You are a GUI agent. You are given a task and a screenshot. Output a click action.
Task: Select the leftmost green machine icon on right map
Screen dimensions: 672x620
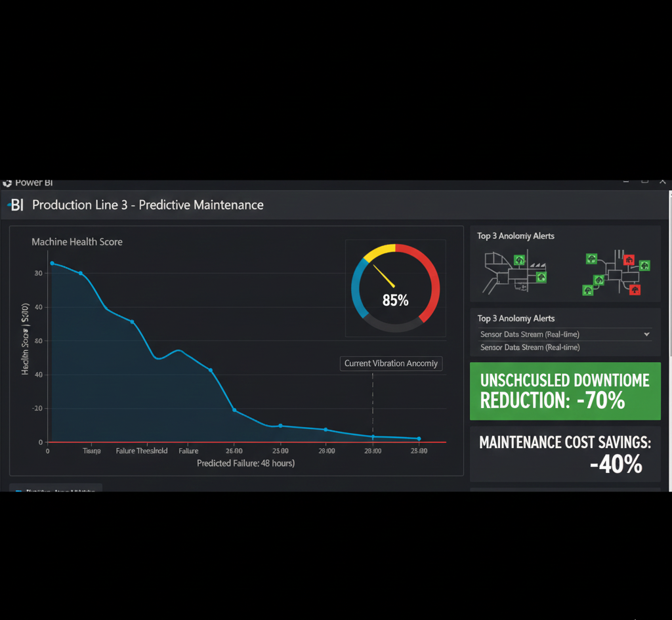click(588, 289)
